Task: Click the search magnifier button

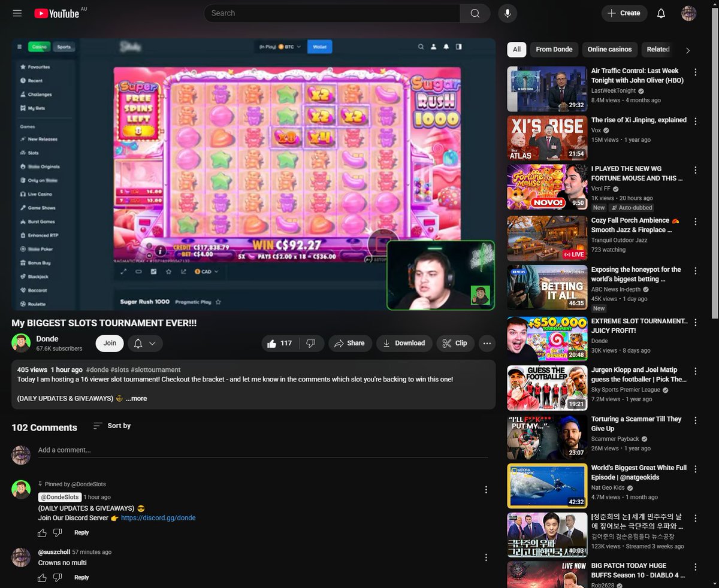Action: pos(475,13)
